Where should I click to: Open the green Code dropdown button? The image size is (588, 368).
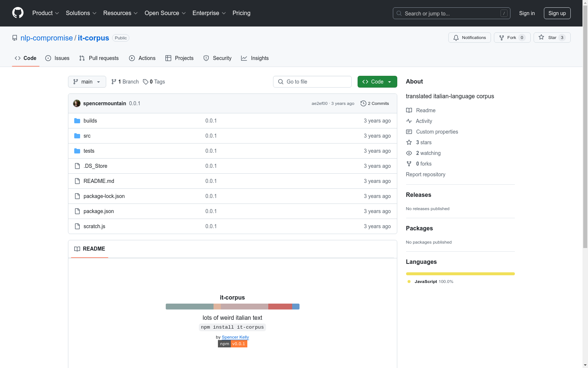(377, 82)
